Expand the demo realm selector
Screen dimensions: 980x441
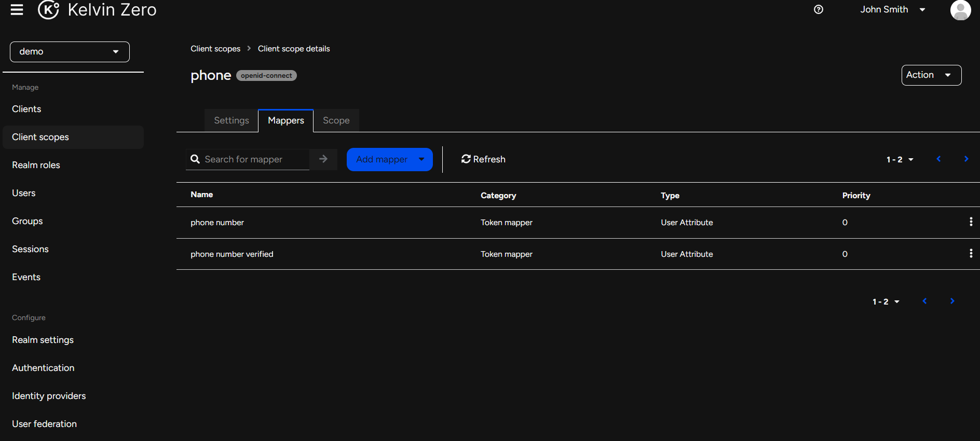coord(70,52)
